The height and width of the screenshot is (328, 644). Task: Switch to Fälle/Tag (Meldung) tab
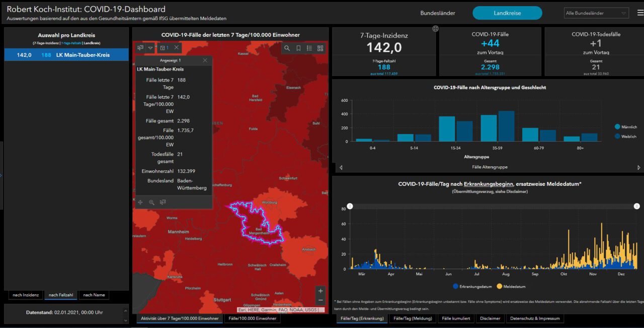pos(412,318)
